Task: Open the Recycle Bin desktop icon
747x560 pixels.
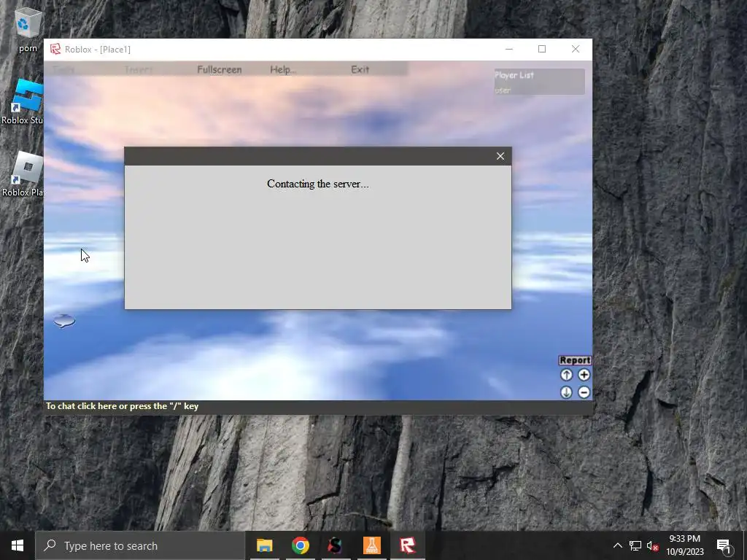Action: 28,29
